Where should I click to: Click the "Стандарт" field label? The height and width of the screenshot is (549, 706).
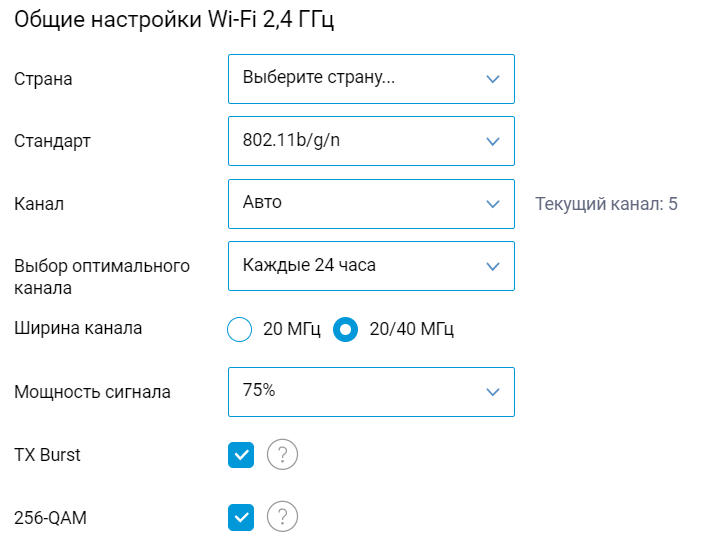(x=52, y=141)
